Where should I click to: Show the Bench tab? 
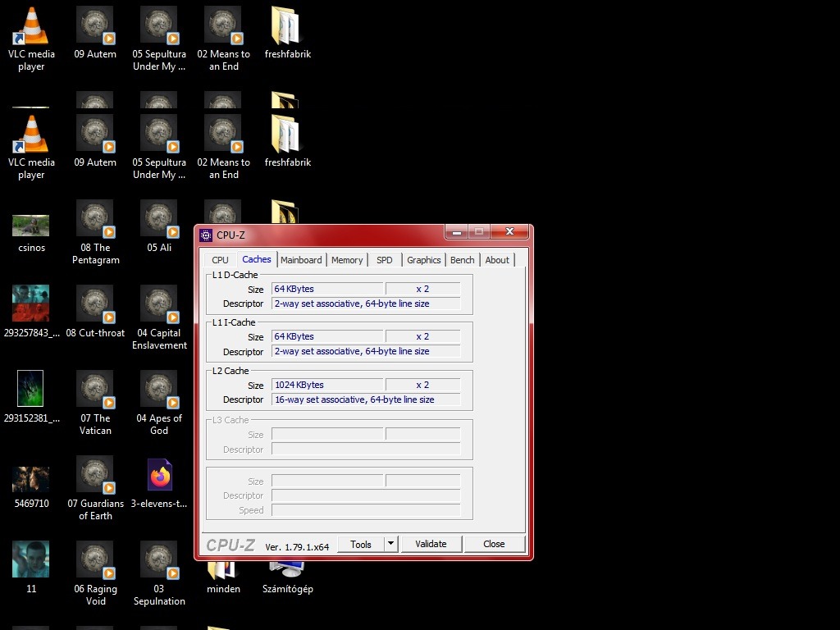click(462, 260)
